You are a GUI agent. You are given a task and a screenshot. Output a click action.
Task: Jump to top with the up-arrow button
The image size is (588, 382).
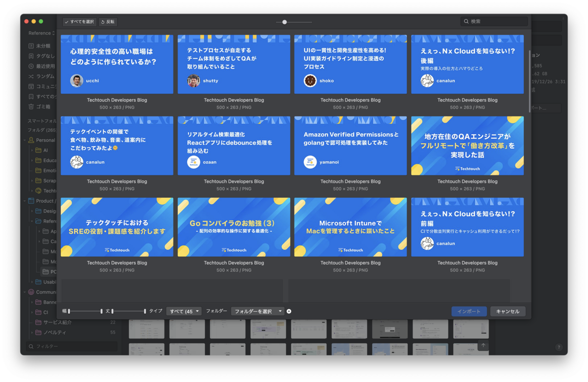[x=483, y=345]
